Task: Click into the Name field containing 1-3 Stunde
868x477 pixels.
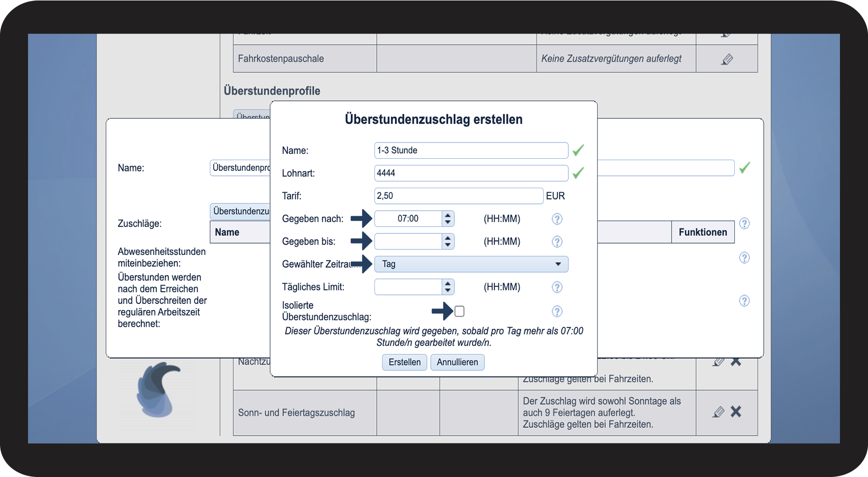Action: tap(471, 150)
